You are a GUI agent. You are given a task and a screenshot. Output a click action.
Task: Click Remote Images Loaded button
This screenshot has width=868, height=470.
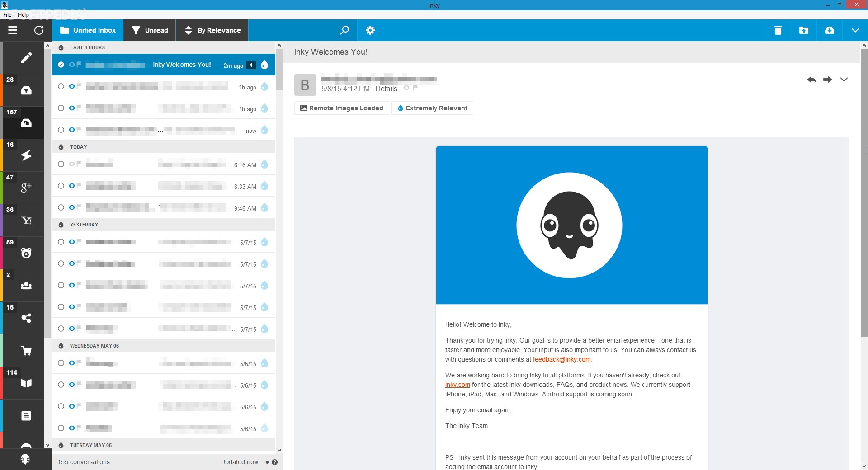pos(342,108)
